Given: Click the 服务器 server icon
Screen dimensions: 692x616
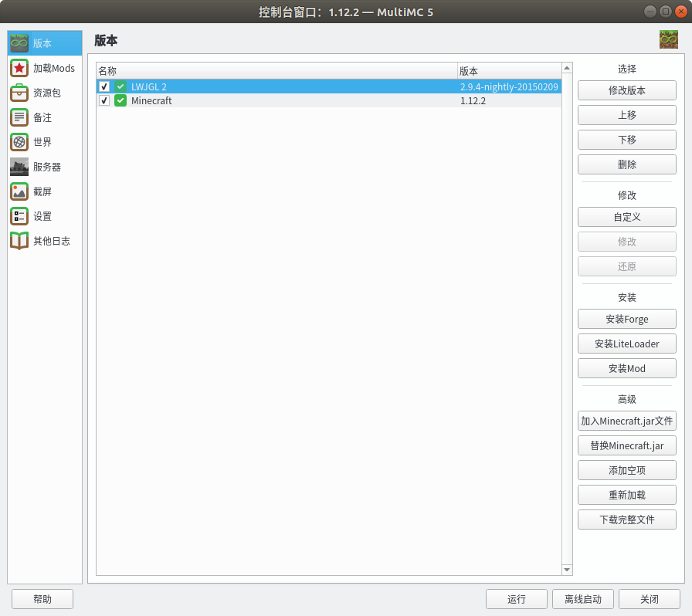Looking at the screenshot, I should (x=19, y=167).
